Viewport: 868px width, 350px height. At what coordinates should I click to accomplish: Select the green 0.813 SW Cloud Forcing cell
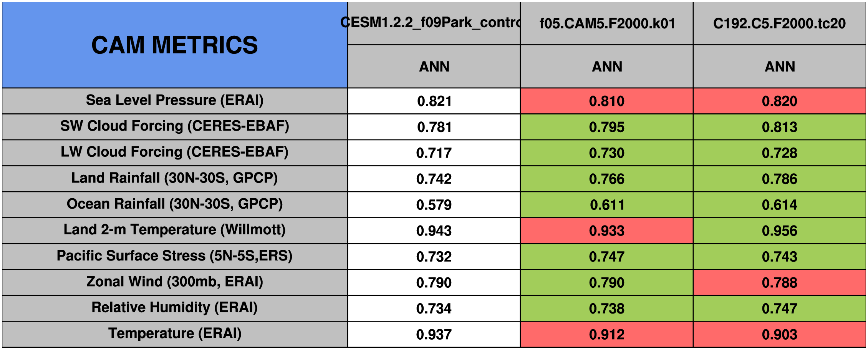click(779, 127)
